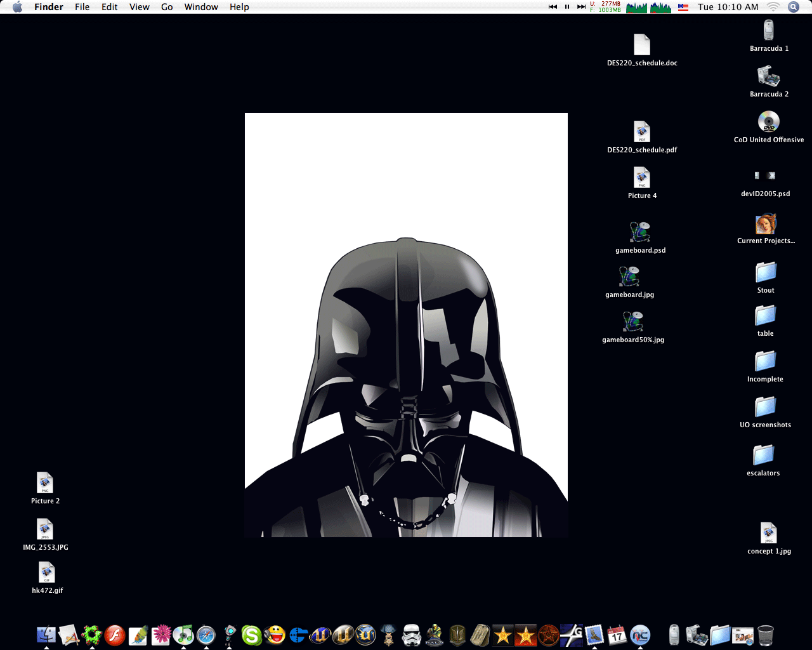The image size is (812, 650).
Task: Open the Wi-Fi status menu
Action: tap(773, 7)
